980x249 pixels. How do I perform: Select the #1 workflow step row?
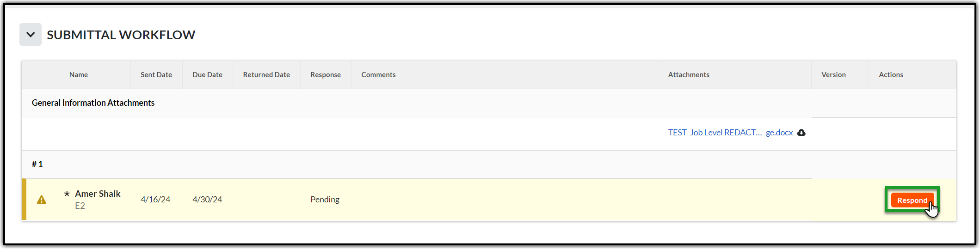[37, 164]
